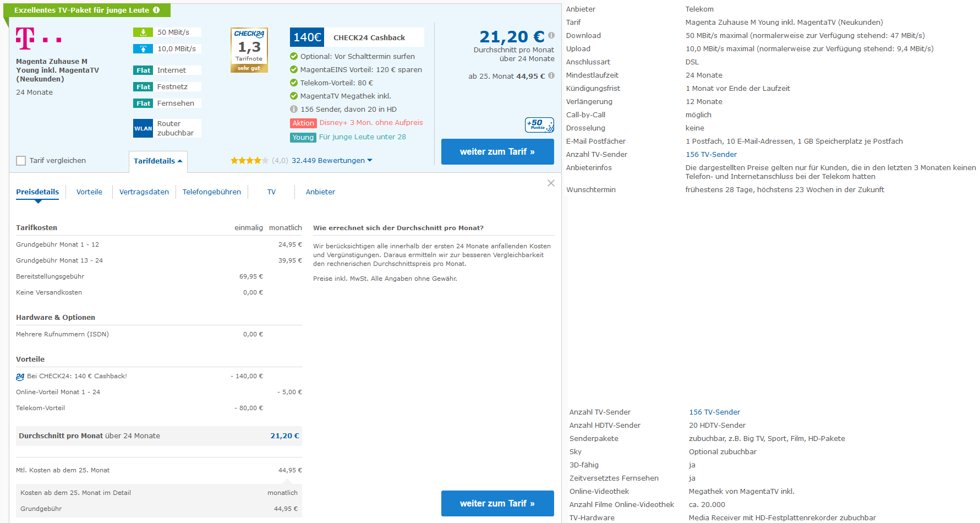Click Magenta Zuhause M Young tariff name
Screen dimensions: 980x523
57,70
